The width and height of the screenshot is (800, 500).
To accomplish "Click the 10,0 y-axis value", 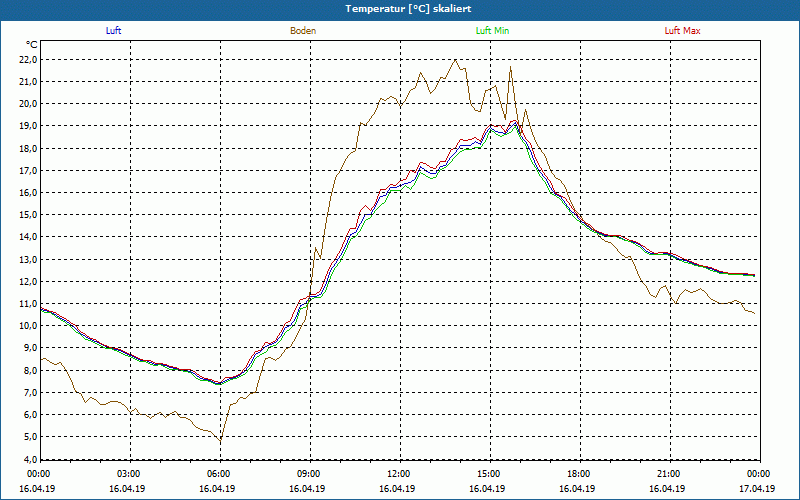I will [28, 326].
